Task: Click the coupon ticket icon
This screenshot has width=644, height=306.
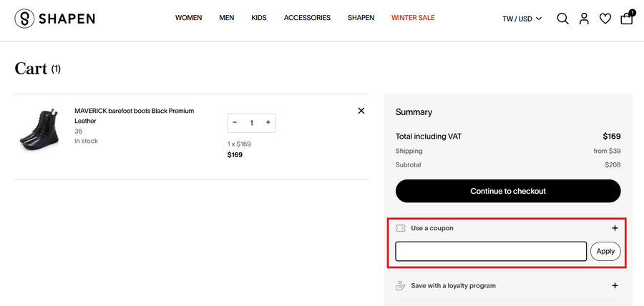Action: tap(401, 228)
